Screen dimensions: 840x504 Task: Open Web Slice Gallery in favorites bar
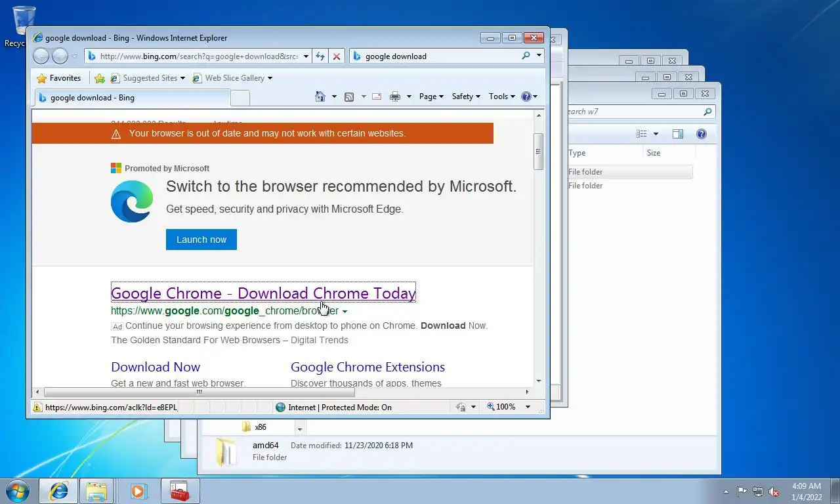[x=232, y=78]
